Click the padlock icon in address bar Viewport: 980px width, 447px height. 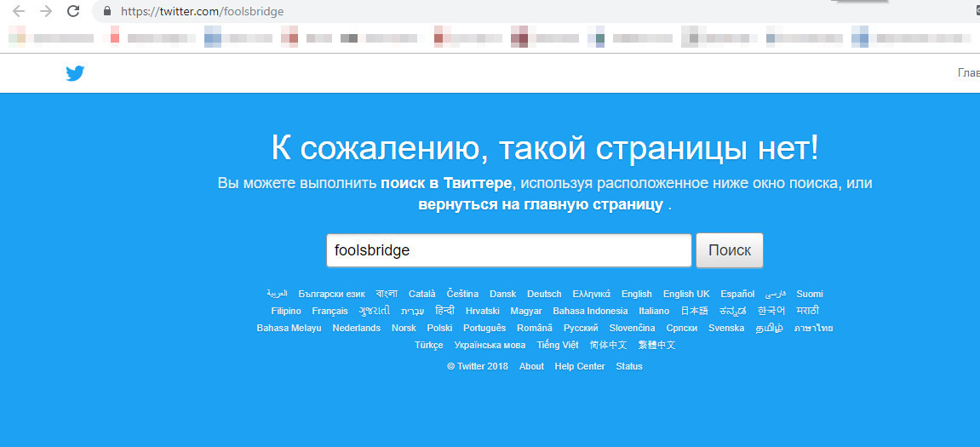coord(107,11)
